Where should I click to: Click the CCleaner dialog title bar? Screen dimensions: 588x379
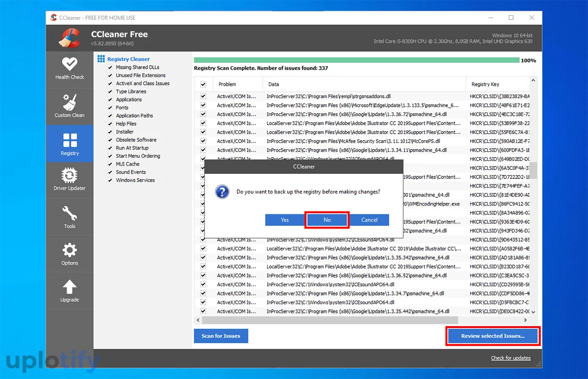[x=304, y=167]
